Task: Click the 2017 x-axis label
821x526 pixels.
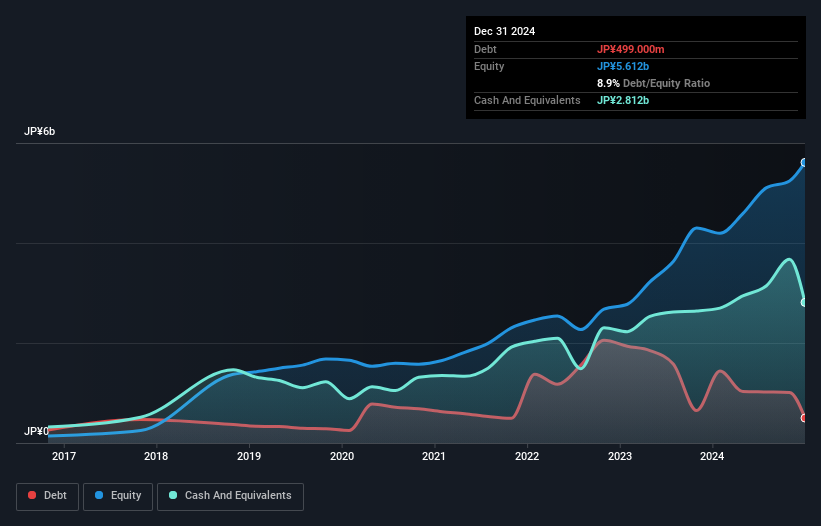Action: click(64, 456)
